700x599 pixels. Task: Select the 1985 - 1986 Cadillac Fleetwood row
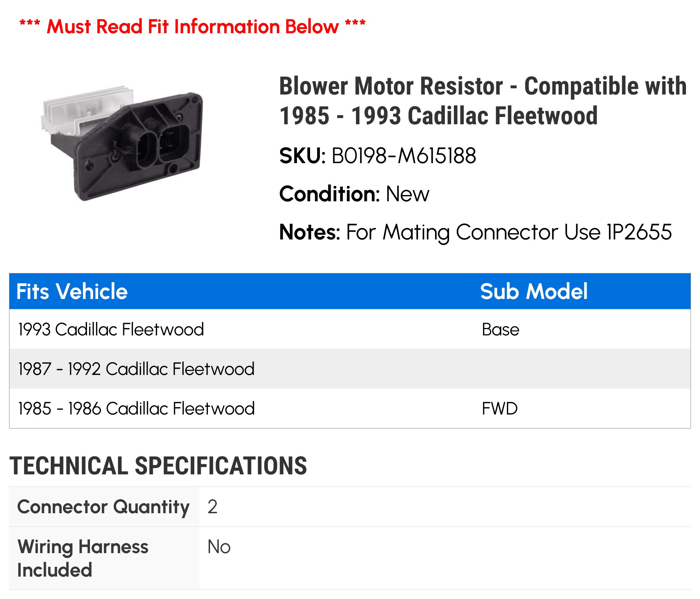350,408
